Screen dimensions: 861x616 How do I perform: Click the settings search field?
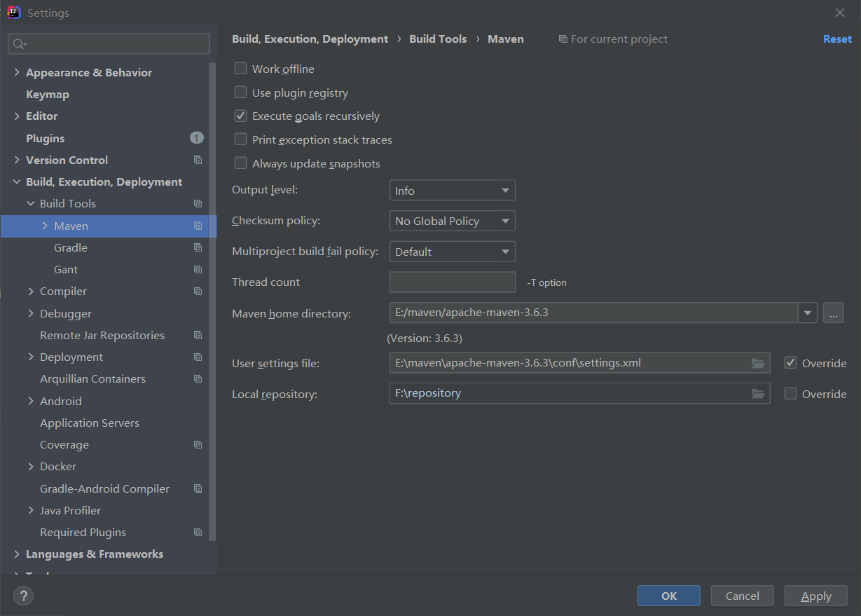pos(109,43)
